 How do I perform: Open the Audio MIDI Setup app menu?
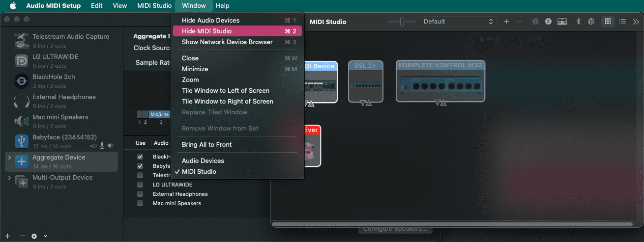click(x=54, y=6)
